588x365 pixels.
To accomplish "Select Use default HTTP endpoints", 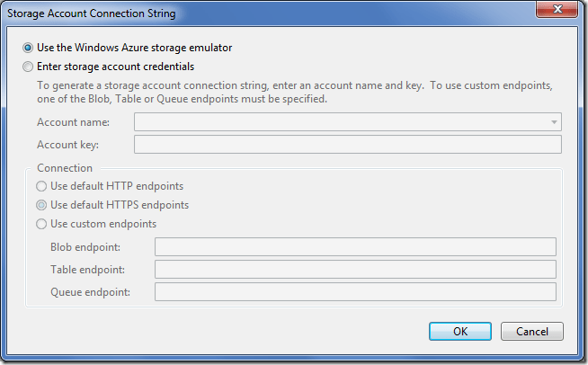I will tap(41, 186).
